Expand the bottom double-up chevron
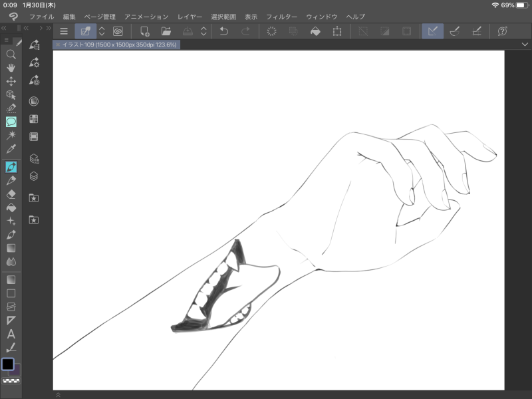This screenshot has height=399, width=532. pyautogui.click(x=58, y=395)
